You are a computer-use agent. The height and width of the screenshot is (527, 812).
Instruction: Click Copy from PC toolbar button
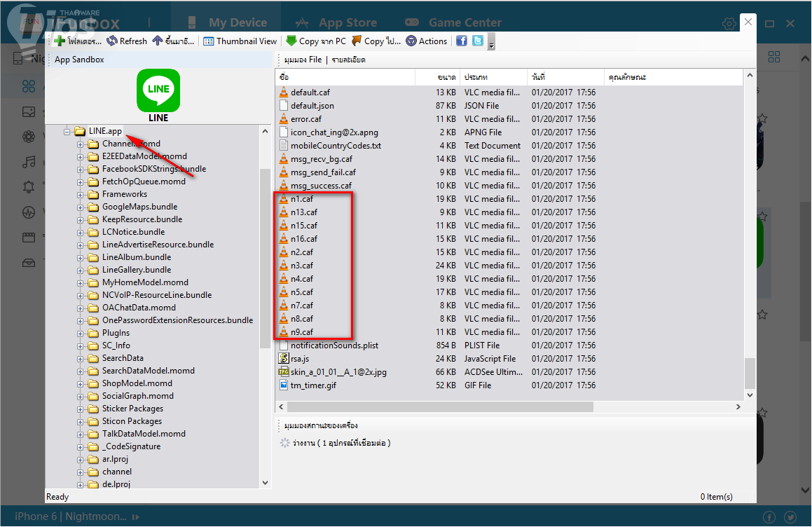(316, 41)
